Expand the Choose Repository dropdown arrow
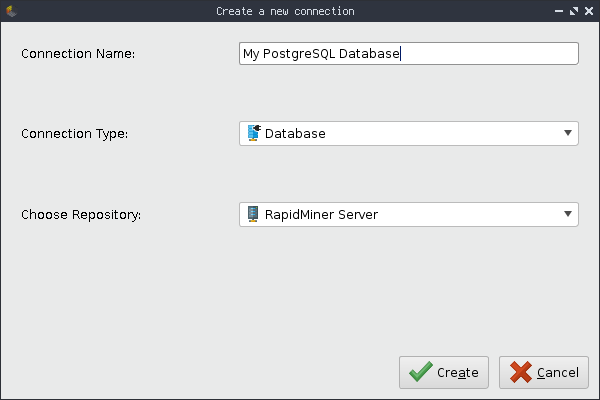This screenshot has height=400, width=600. coord(567,213)
